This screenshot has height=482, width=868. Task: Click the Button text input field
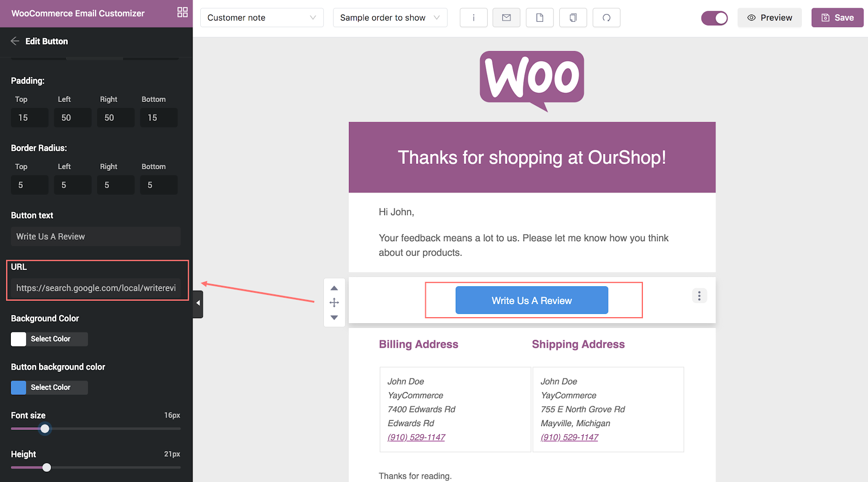pos(95,236)
